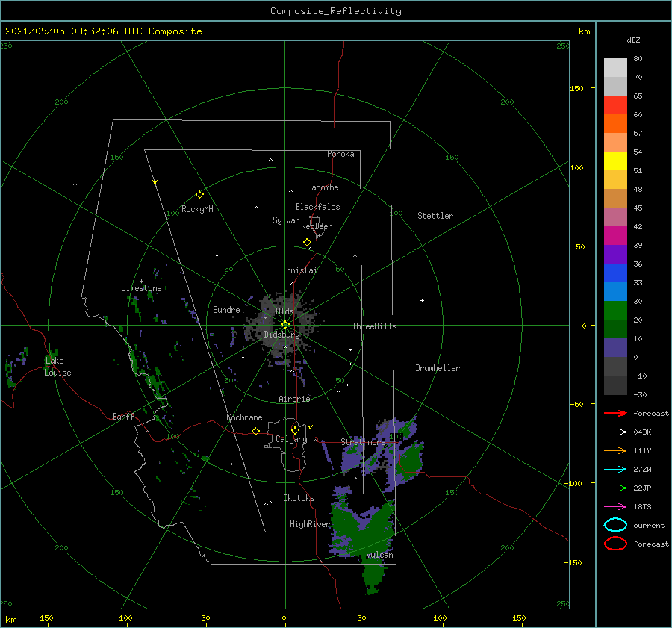Select the light gray 80 dBZ swatch
This screenshot has height=628, width=672.
615,68
